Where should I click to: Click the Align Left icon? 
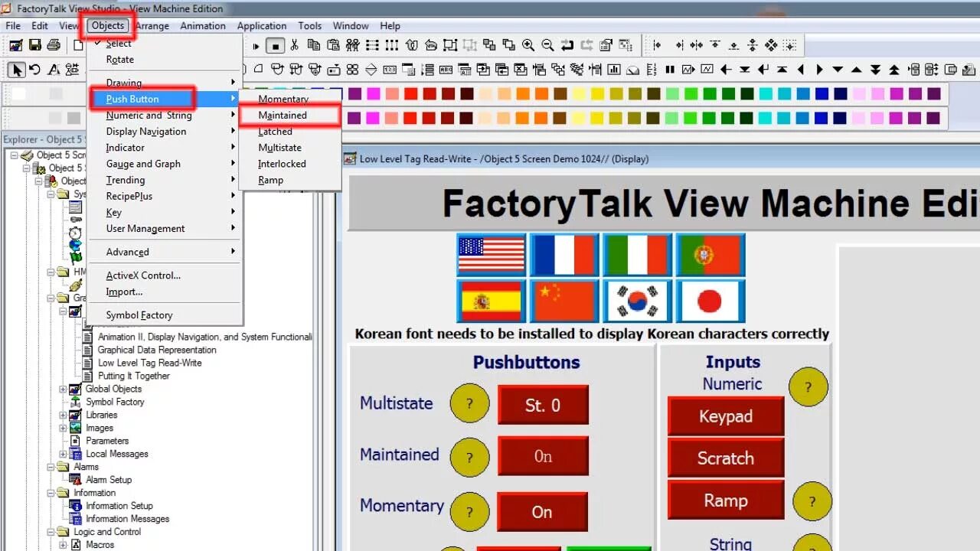[657, 45]
